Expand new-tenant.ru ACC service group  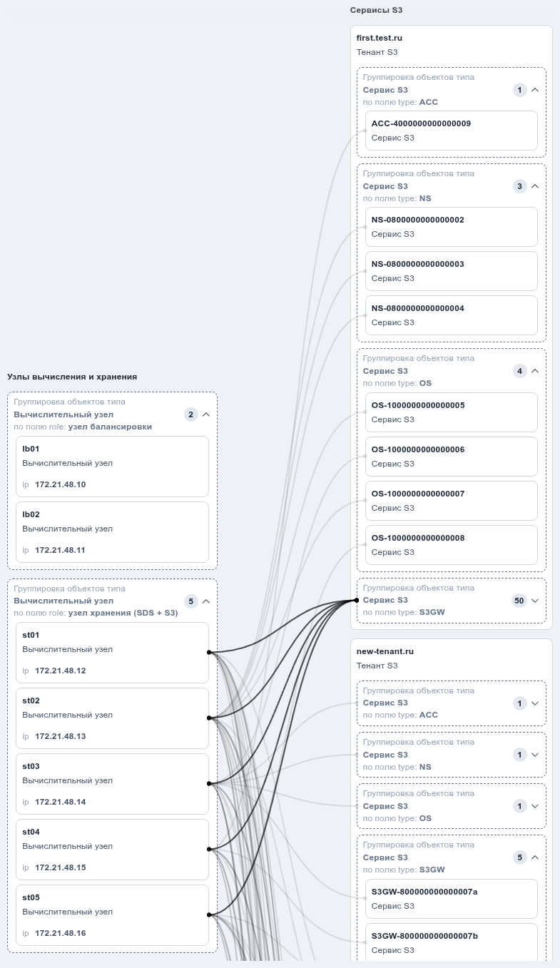pos(535,703)
